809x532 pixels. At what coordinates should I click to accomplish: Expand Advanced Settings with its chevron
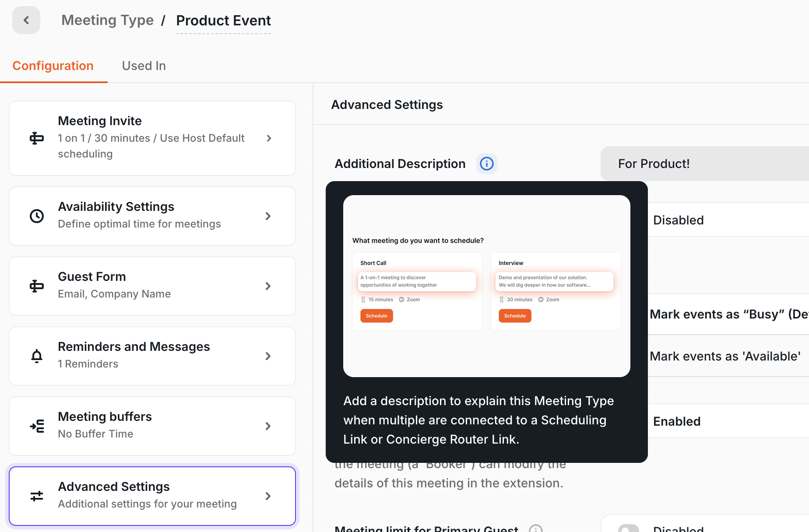click(x=268, y=496)
